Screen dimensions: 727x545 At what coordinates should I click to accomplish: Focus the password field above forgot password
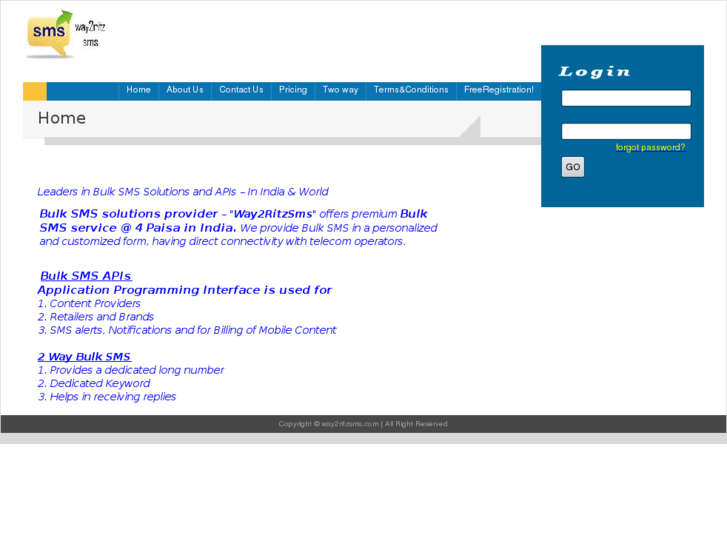[626, 131]
